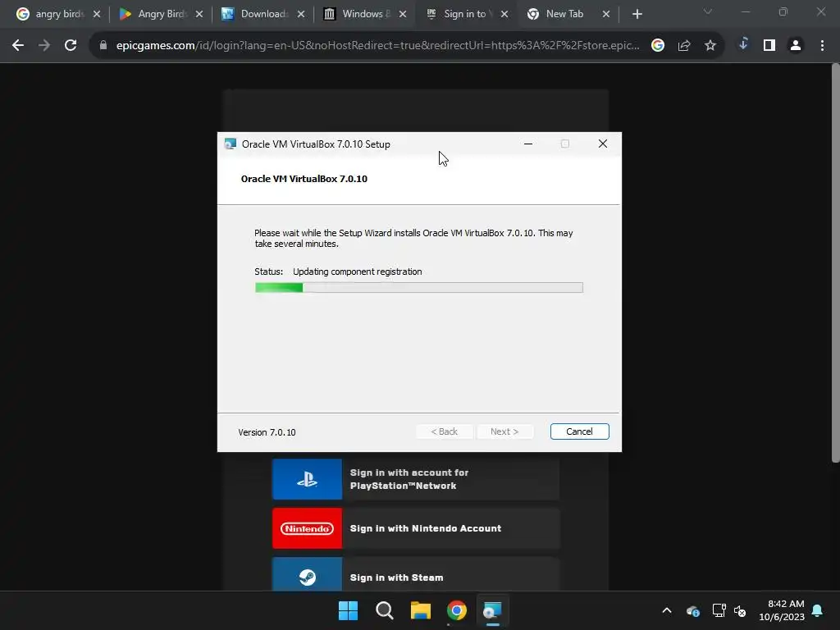Screen dimensions: 840x630
Task: Close the angry birds Google tab
Action: [97, 14]
